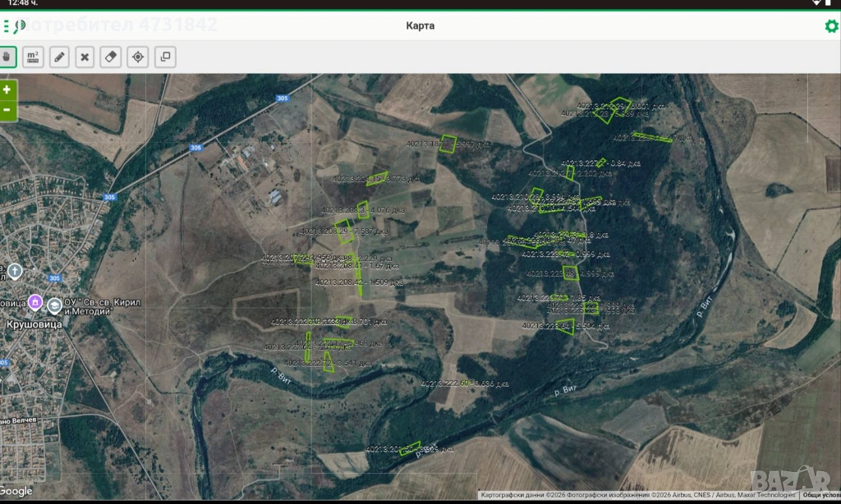Image resolution: width=841 pixels, height=504 pixels.
Task: Open the Общи условия terms link
Action: (817, 496)
